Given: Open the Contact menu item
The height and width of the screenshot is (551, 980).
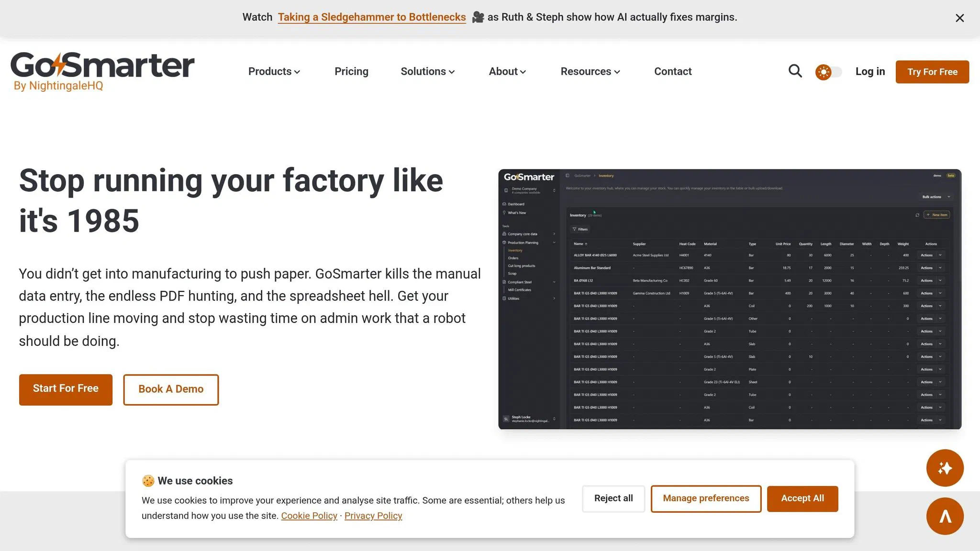Looking at the screenshot, I should pyautogui.click(x=672, y=71).
